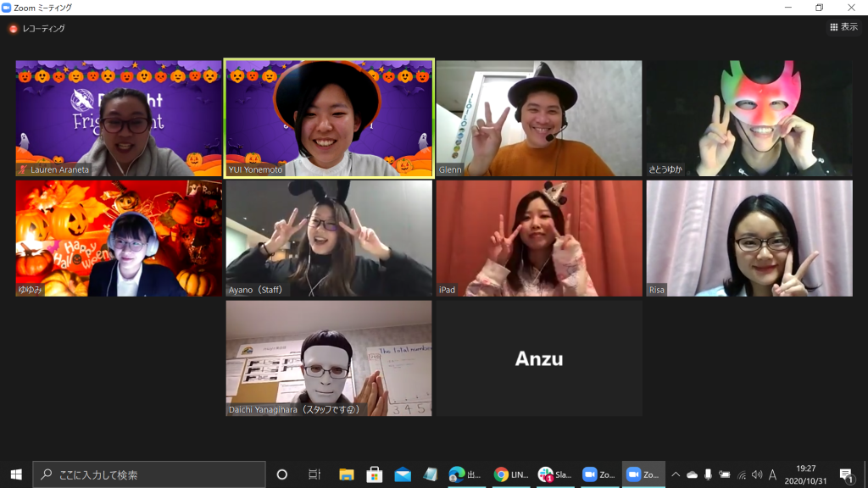Open Microsoft Store from the taskbar
This screenshot has height=488, width=868.
coord(374,474)
